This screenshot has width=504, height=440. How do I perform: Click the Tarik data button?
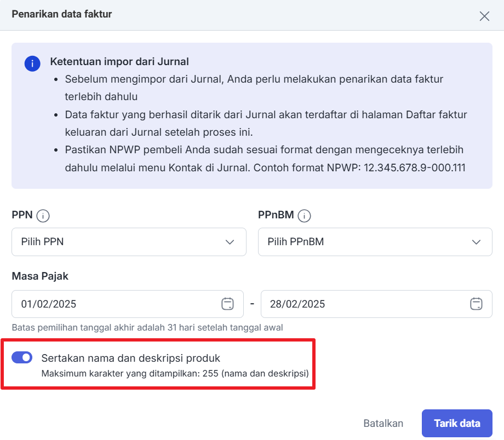(457, 423)
